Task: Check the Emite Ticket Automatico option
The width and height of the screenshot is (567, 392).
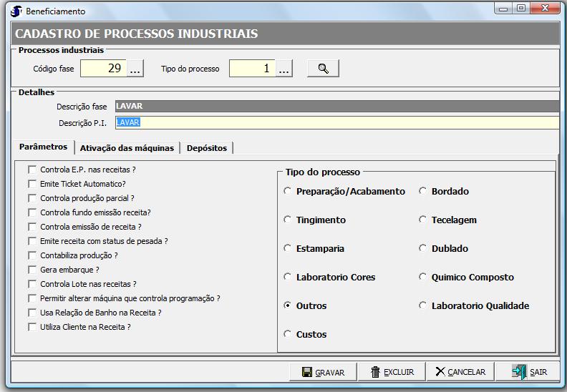Action: 32,184
